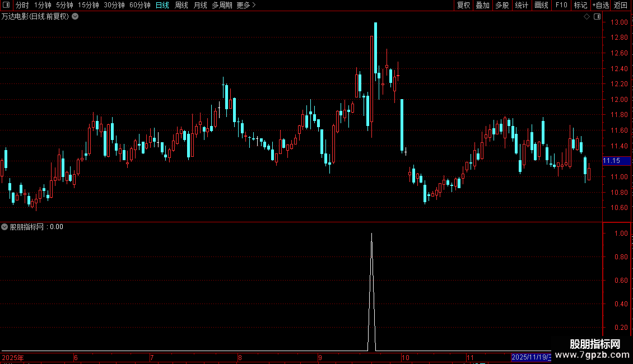Viewport: 633px width, 364px height.
Task: Open F10 company information
Action: [561, 5]
